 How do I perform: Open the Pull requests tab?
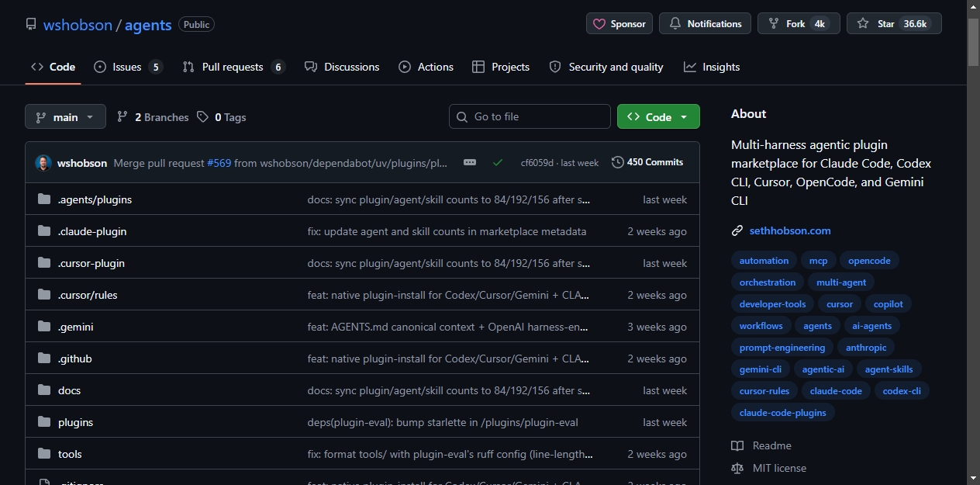(234, 67)
